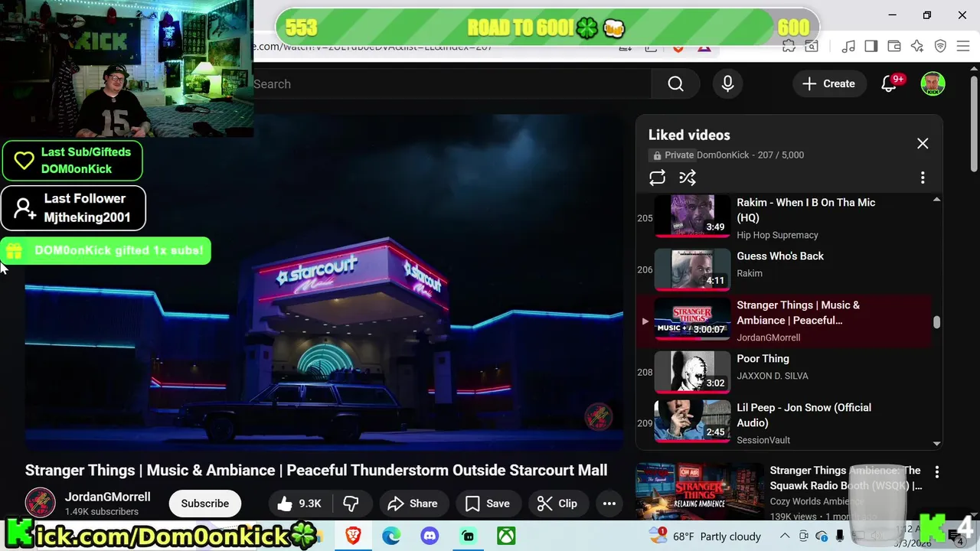Click the Brave Shields lion icon
The width and height of the screenshot is (980, 551).
click(678, 47)
